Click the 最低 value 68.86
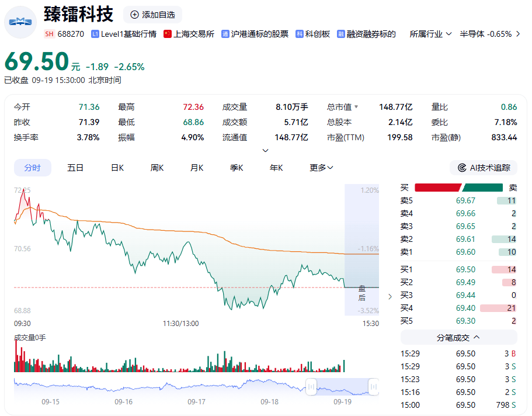This screenshot has height=416, width=532. (x=193, y=122)
